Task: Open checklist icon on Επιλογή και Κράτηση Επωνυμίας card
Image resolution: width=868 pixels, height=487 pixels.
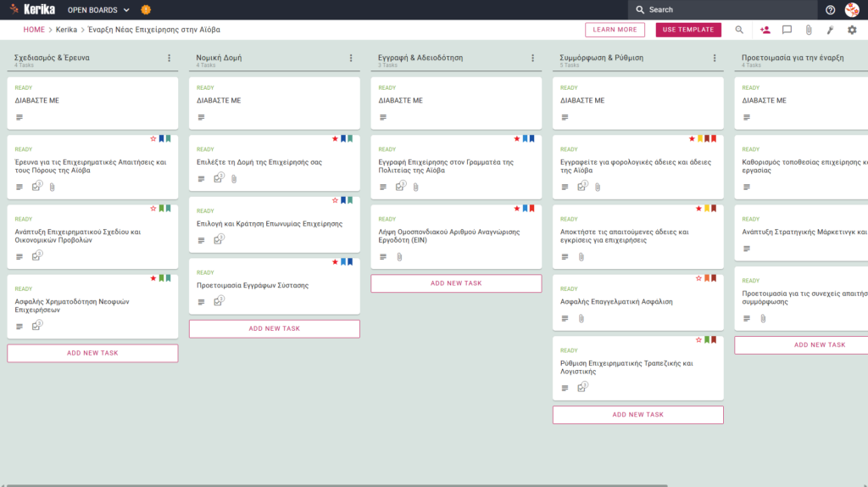Action: tap(219, 239)
